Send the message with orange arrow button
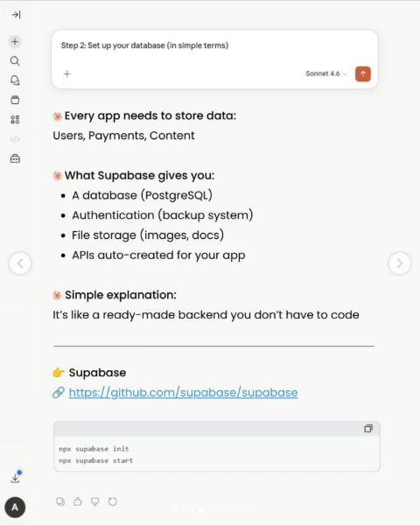This screenshot has height=526, width=420. tap(363, 74)
